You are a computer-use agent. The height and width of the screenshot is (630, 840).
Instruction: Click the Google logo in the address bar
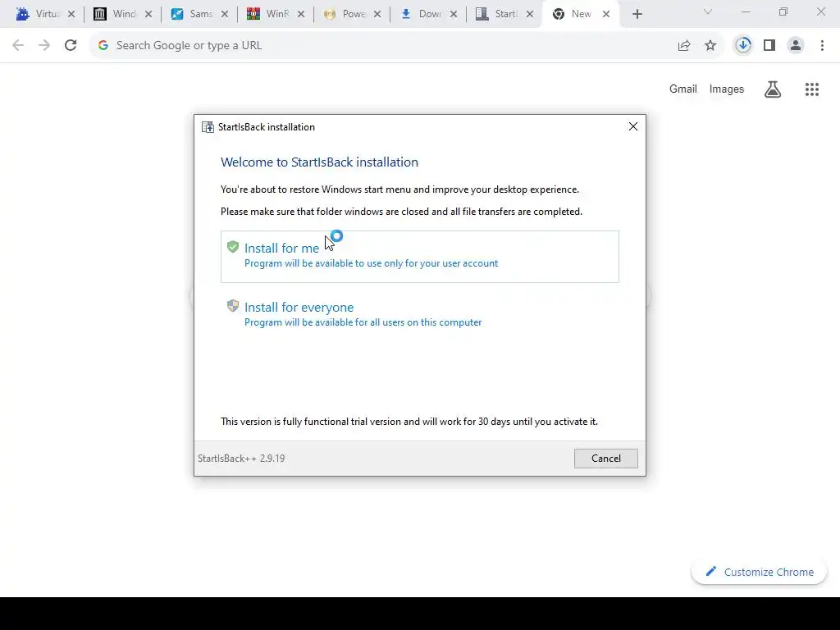pyautogui.click(x=103, y=46)
